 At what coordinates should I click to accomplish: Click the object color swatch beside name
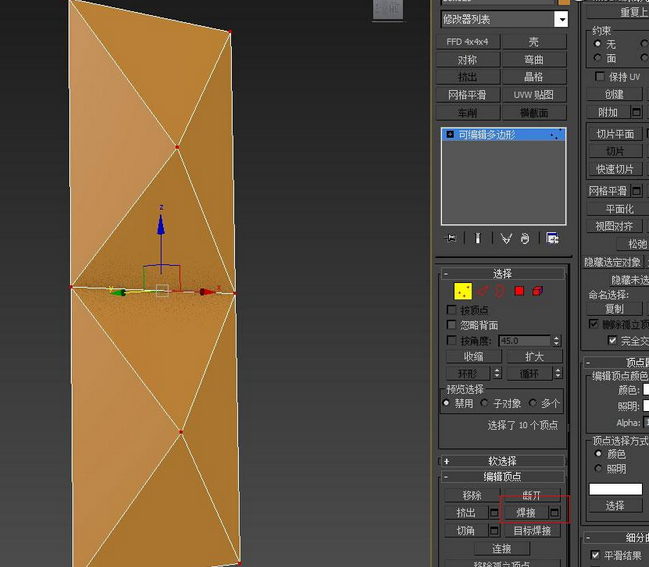(564, 2)
